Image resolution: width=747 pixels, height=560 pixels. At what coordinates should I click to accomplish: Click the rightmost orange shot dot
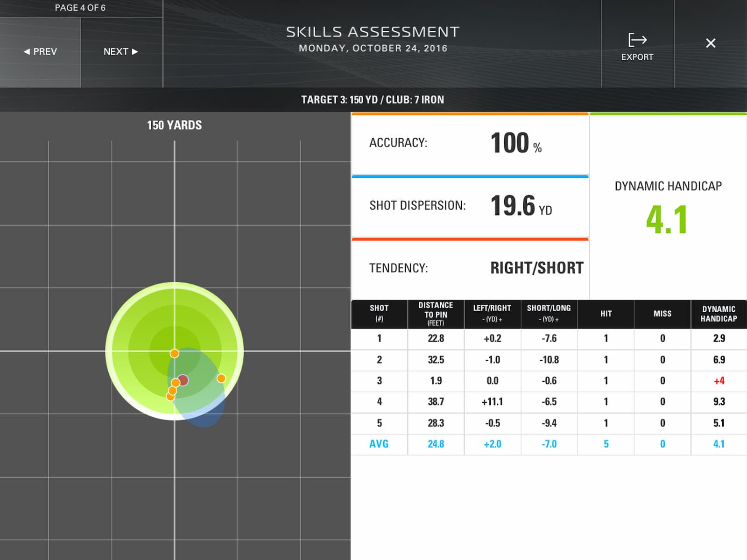click(221, 378)
